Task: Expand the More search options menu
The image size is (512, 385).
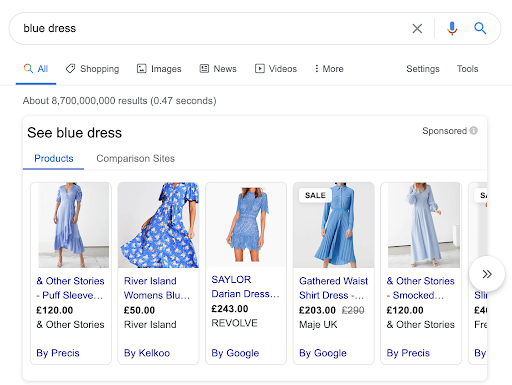Action: point(329,69)
